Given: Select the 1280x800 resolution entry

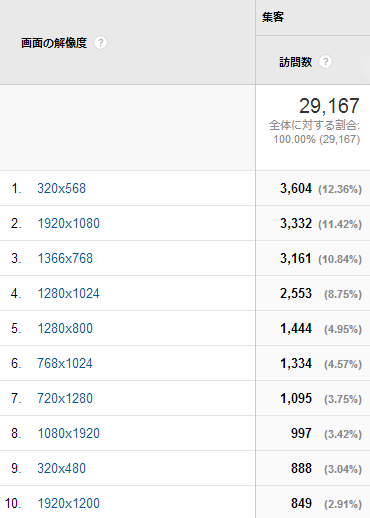Looking at the screenshot, I should (65, 328).
